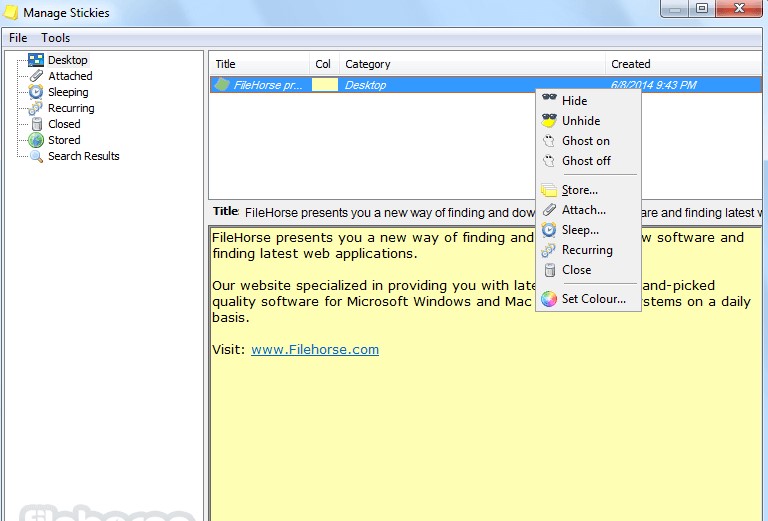Click the yellow colour swatch in FileHorse row

point(325,85)
